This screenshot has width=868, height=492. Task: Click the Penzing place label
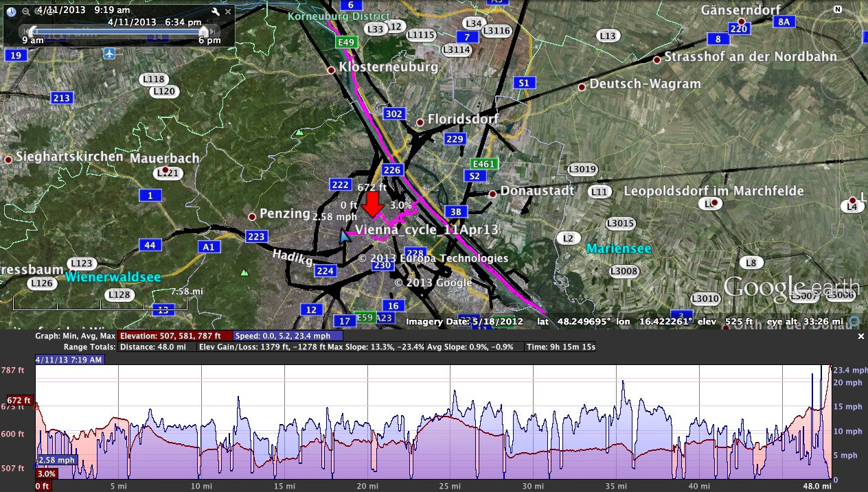pyautogui.click(x=285, y=213)
